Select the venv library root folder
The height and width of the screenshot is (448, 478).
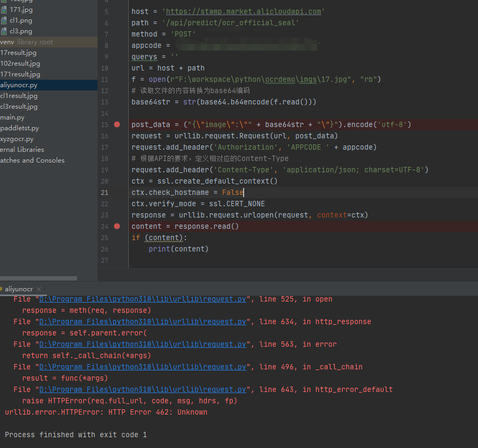pyautogui.click(x=49, y=42)
